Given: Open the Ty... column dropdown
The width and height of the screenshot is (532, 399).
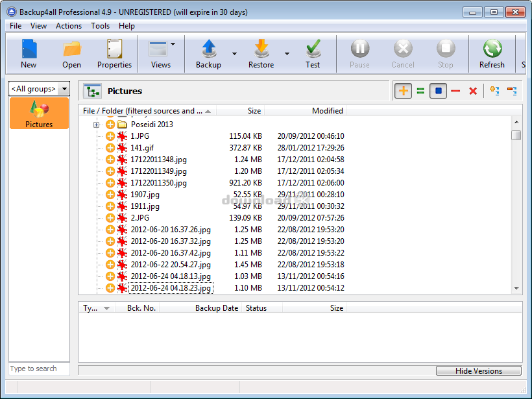Looking at the screenshot, I should pyautogui.click(x=106, y=308).
